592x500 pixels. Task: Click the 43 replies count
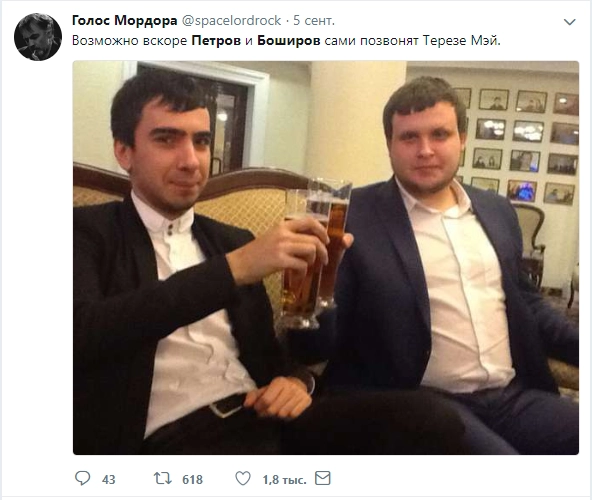click(108, 480)
